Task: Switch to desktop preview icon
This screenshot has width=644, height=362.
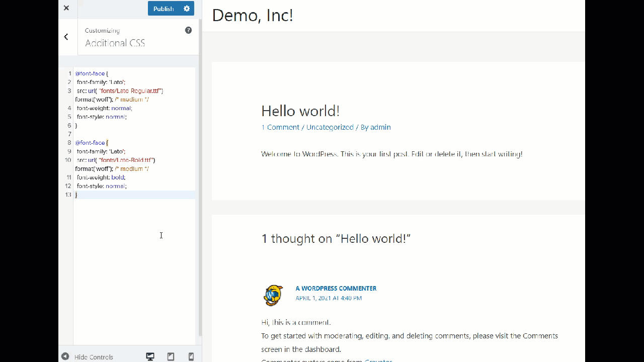Action: [x=150, y=356]
